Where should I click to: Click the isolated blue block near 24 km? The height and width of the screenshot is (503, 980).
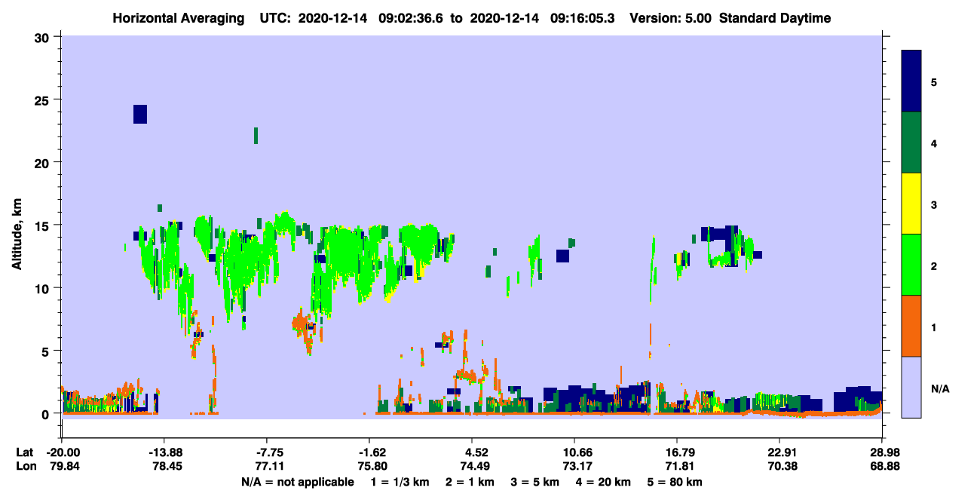[x=140, y=114]
